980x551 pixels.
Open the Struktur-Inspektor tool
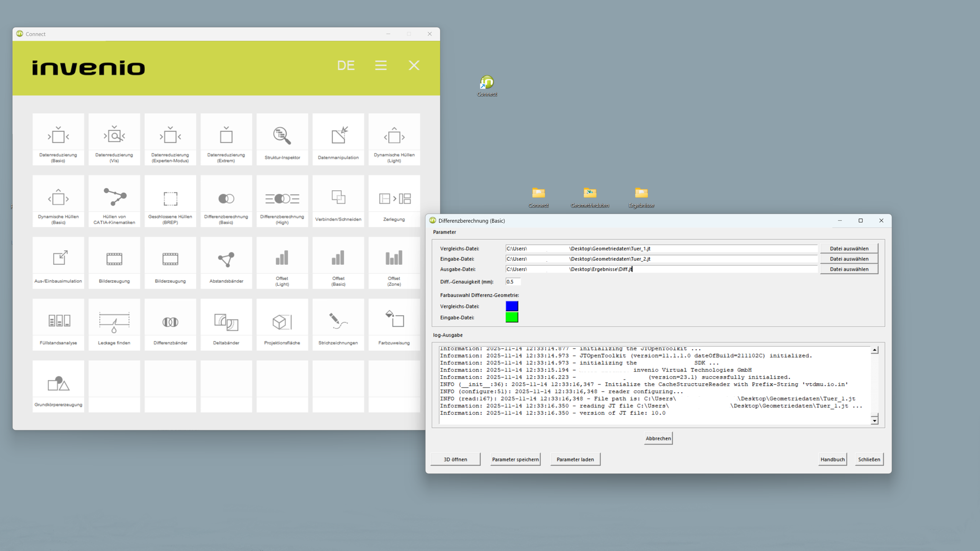282,139
